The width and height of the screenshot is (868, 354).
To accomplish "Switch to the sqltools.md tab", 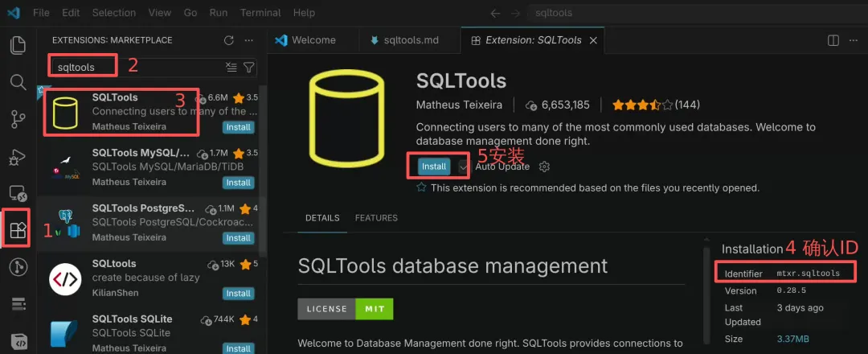I will (410, 40).
